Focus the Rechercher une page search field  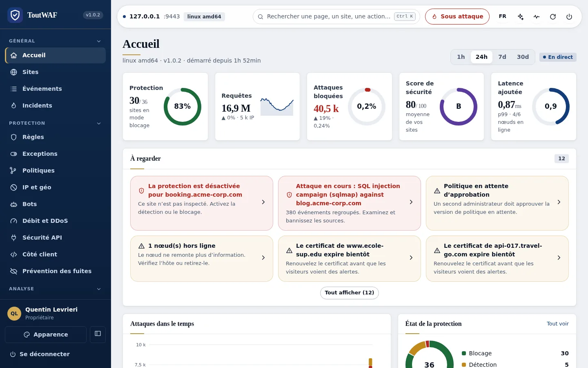(336, 17)
